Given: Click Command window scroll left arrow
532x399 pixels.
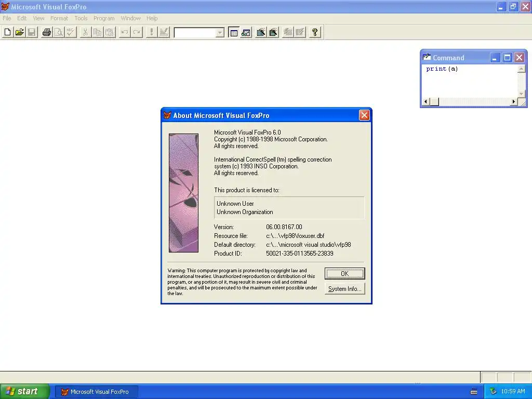Looking at the screenshot, I should pyautogui.click(x=426, y=101).
